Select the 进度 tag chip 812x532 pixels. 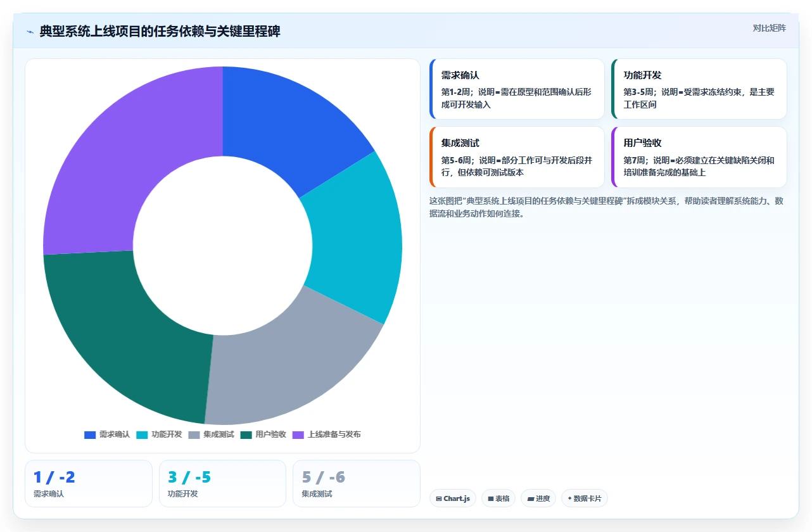coord(538,498)
